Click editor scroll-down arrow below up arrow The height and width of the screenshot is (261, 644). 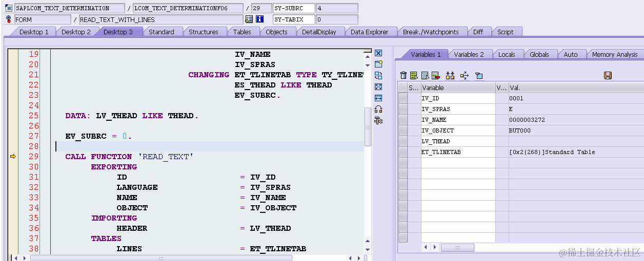click(367, 65)
